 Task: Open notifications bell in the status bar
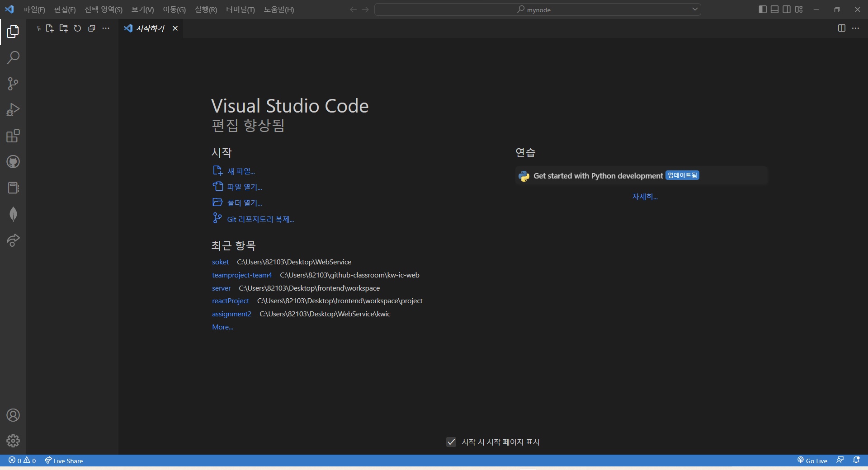coord(856,461)
